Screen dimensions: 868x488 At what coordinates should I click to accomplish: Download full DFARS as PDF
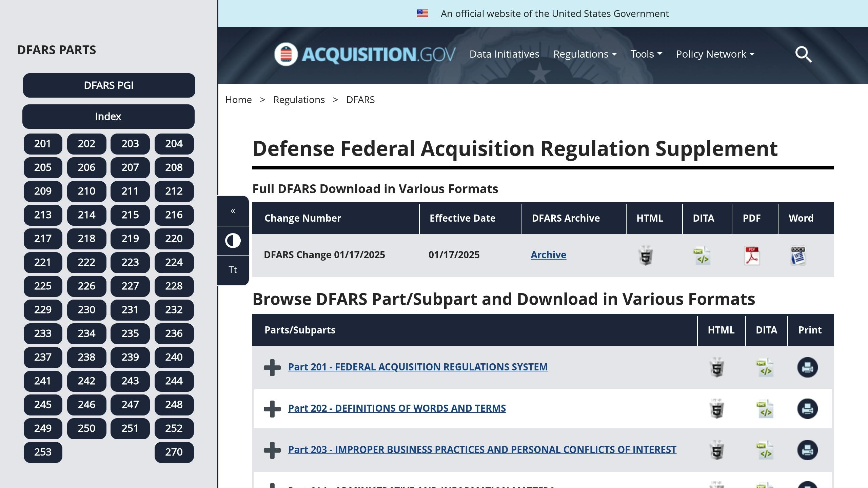752,256
